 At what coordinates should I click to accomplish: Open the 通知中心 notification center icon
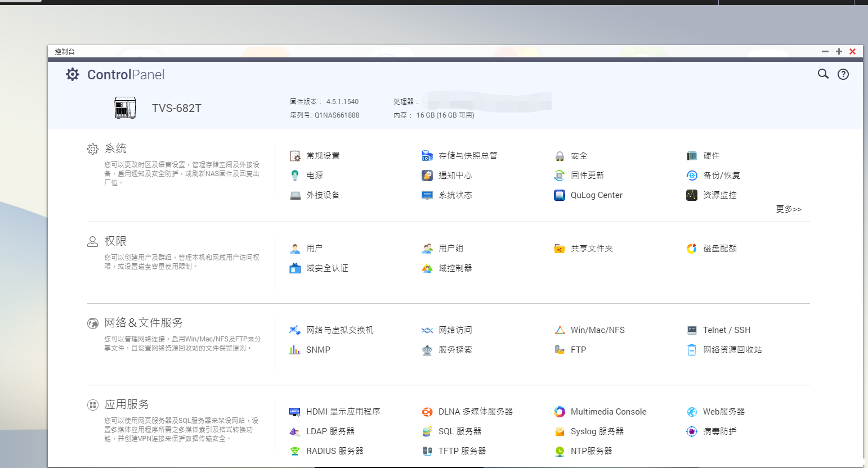tap(427, 175)
